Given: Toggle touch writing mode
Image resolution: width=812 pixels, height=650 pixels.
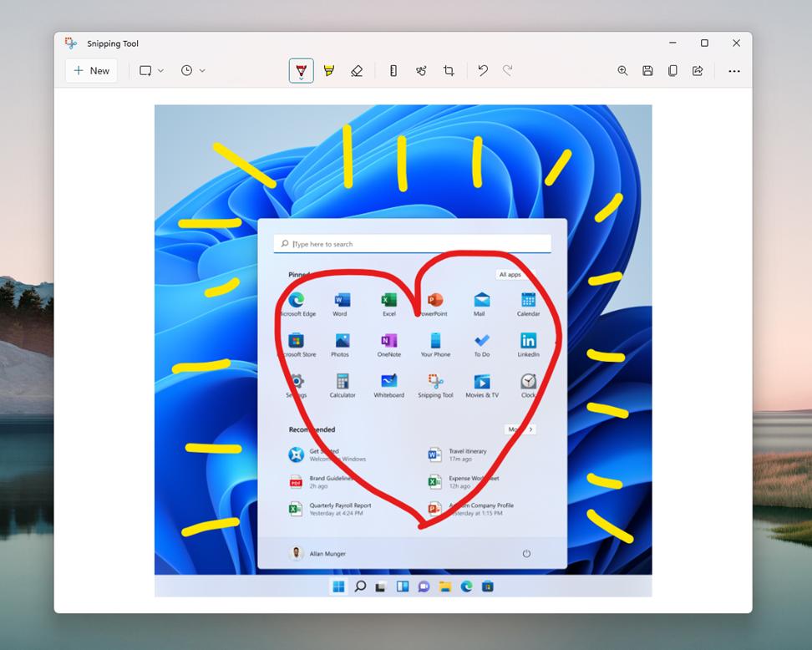Looking at the screenshot, I should click(x=421, y=70).
